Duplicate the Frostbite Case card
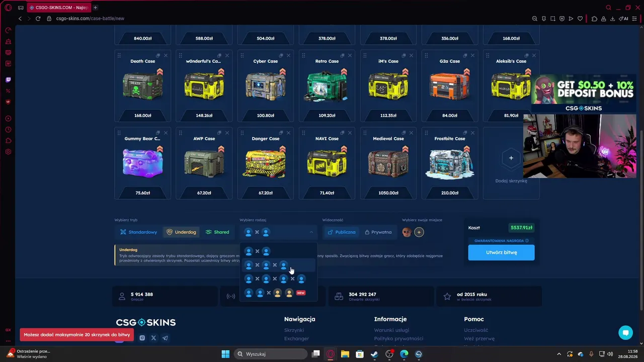This screenshot has height=362, width=644. pos(465,133)
